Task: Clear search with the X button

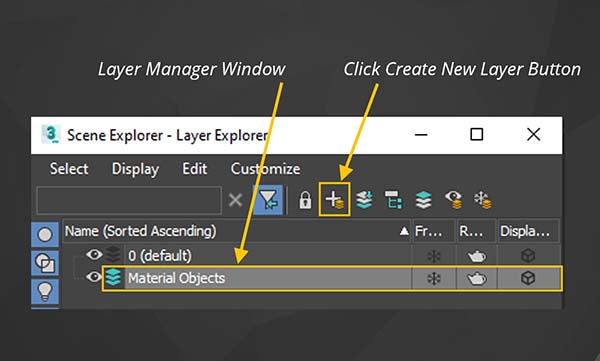Action: (x=235, y=200)
